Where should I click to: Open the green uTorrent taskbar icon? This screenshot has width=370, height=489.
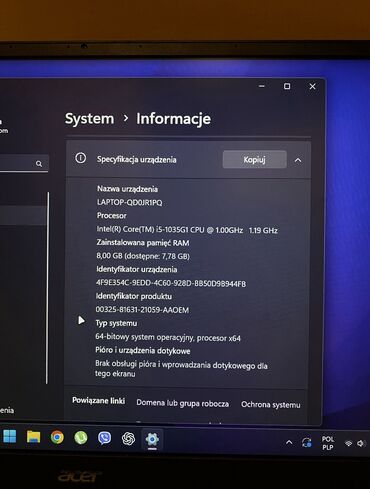[81, 438]
